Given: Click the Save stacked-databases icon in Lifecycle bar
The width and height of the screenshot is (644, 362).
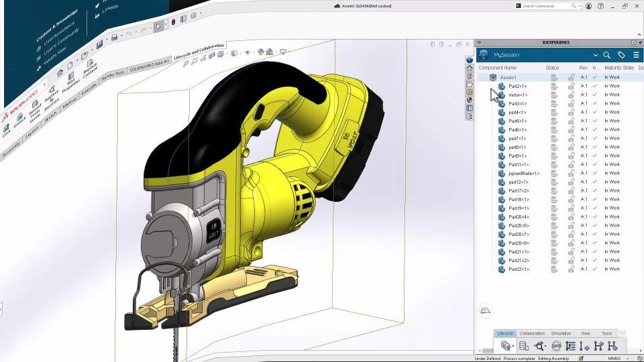Looking at the screenshot, I should (x=506, y=346).
